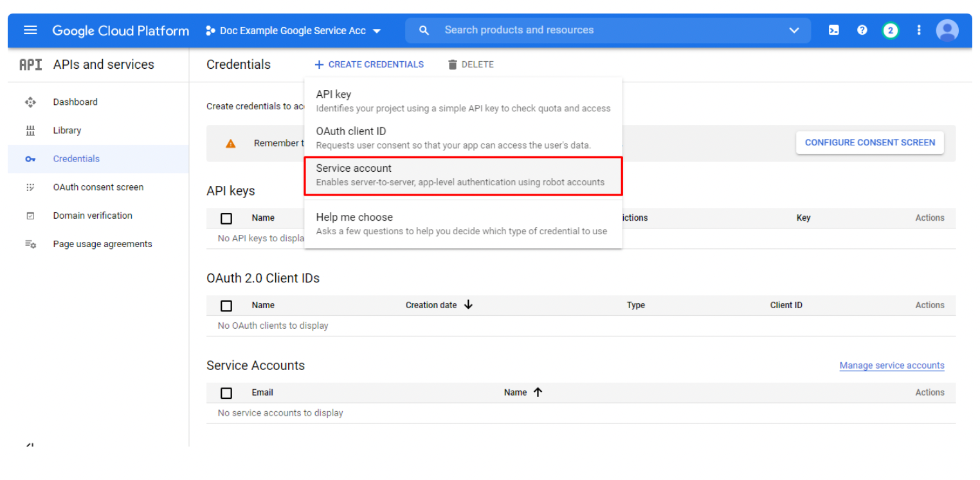Open notifications badge showing 2
Image resolution: width=980 pixels, height=480 pixels.
point(891,30)
